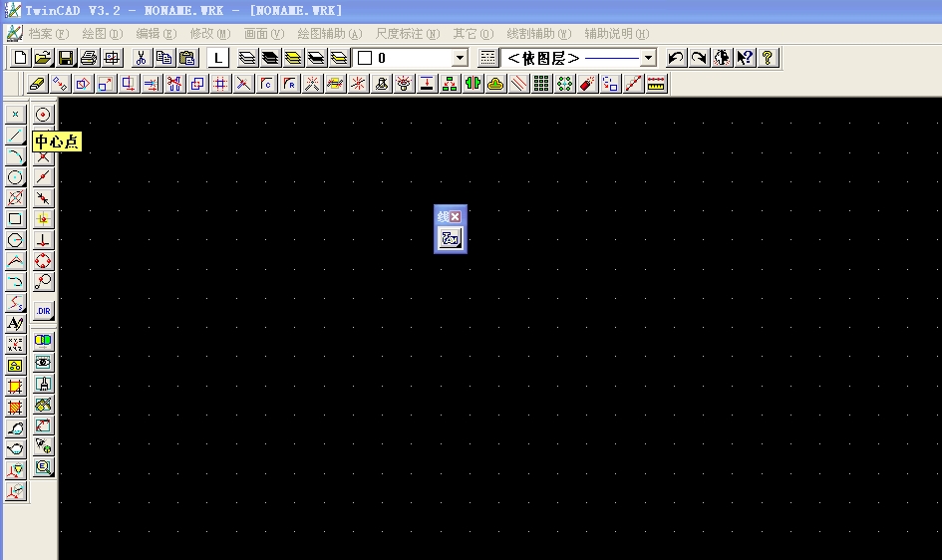Click the L button in the toolbar
This screenshot has height=560, width=942.
tap(218, 58)
